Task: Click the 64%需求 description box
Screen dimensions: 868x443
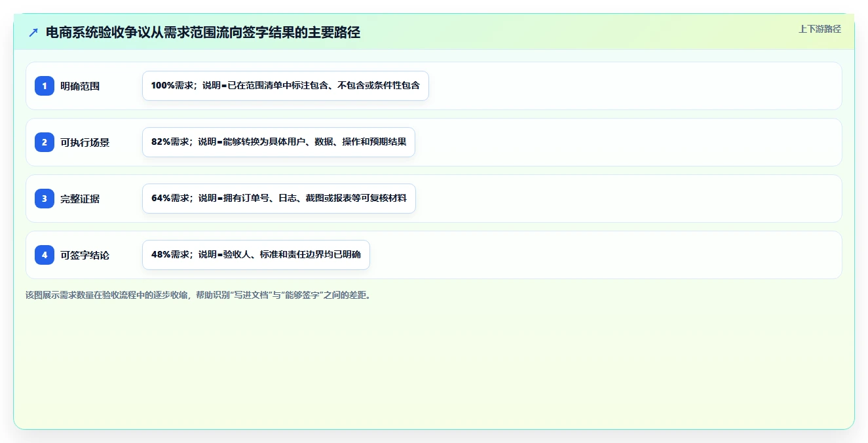Action: [279, 199]
